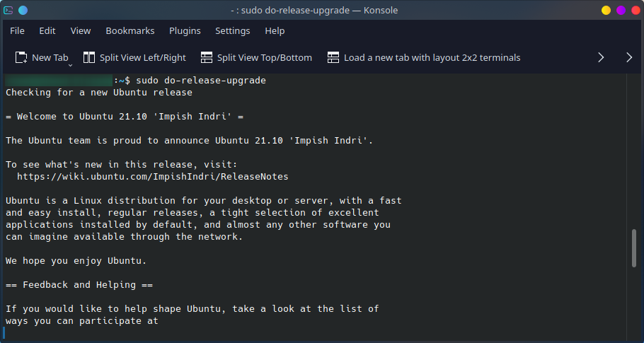Click Load a new tab with layout 2x2 terminals label
644x343 pixels.
click(x=432, y=57)
